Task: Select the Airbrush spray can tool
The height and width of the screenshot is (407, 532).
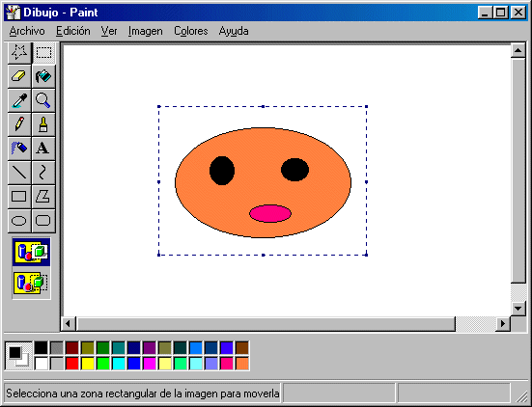Action: point(19,149)
